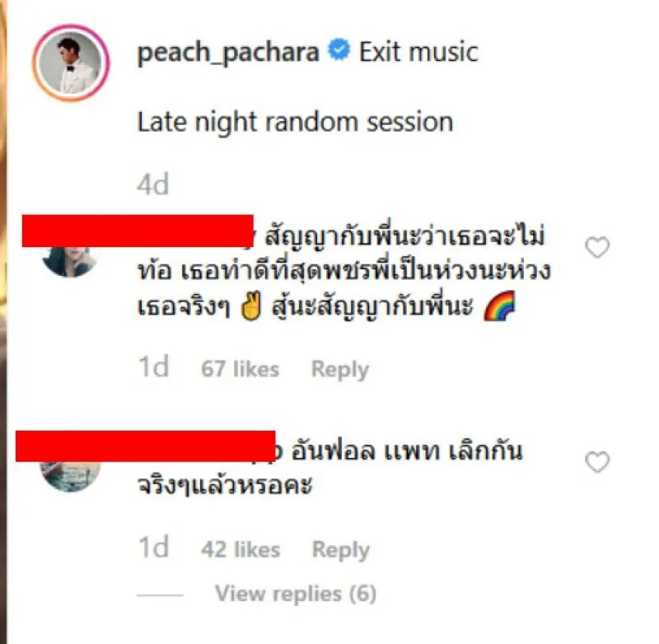Open first commenter's avatar profile
This screenshot has height=644, width=659.
click(70, 262)
